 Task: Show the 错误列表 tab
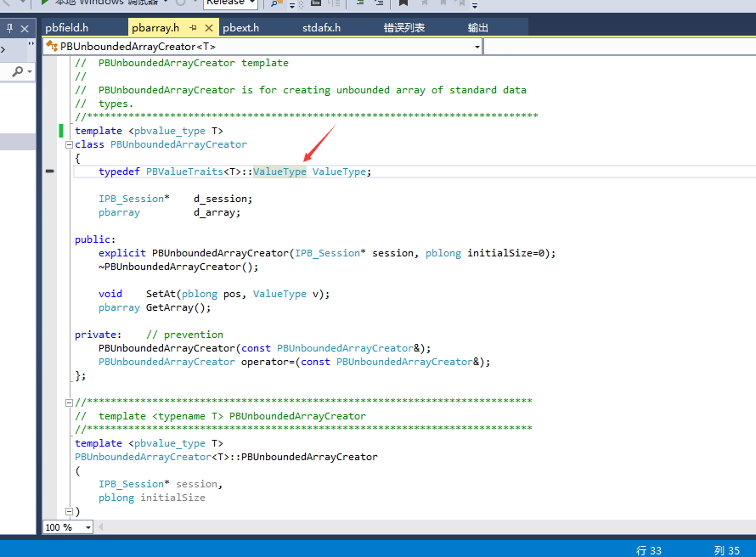404,28
